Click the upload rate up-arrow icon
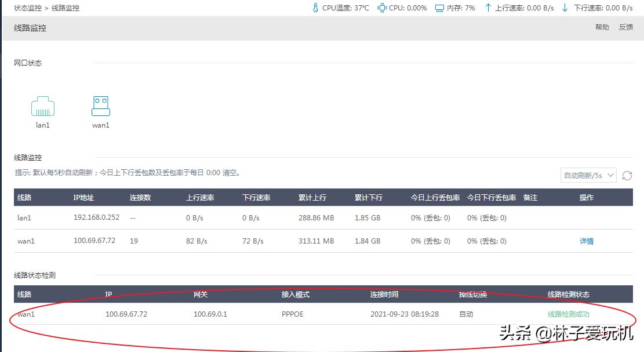The width and height of the screenshot is (644, 352). point(487,8)
